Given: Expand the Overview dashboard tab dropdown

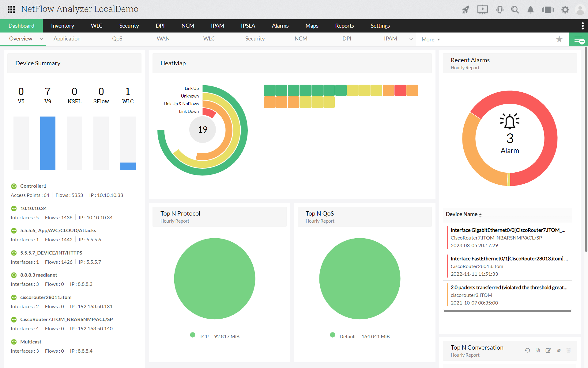Looking at the screenshot, I should point(41,38).
